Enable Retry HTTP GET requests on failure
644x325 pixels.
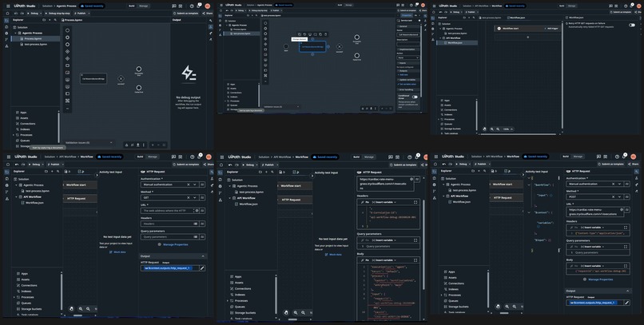[x=632, y=25]
